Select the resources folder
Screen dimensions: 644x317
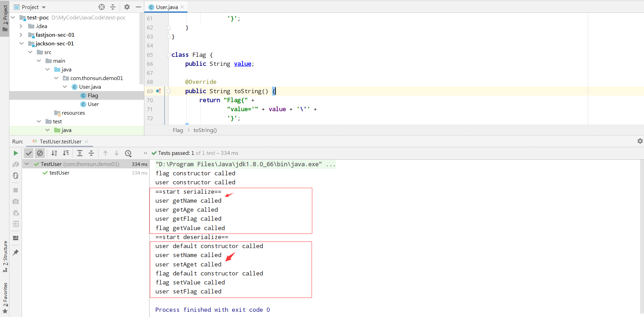(x=73, y=113)
